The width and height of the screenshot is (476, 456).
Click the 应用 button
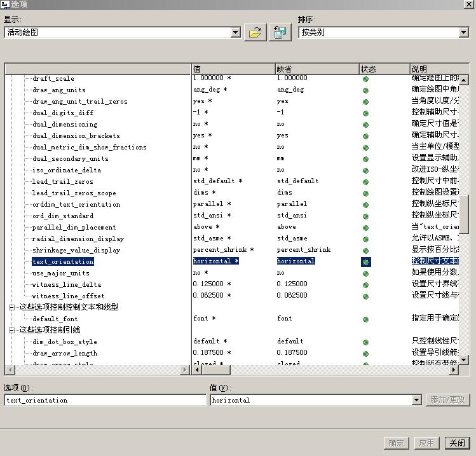coord(426,443)
